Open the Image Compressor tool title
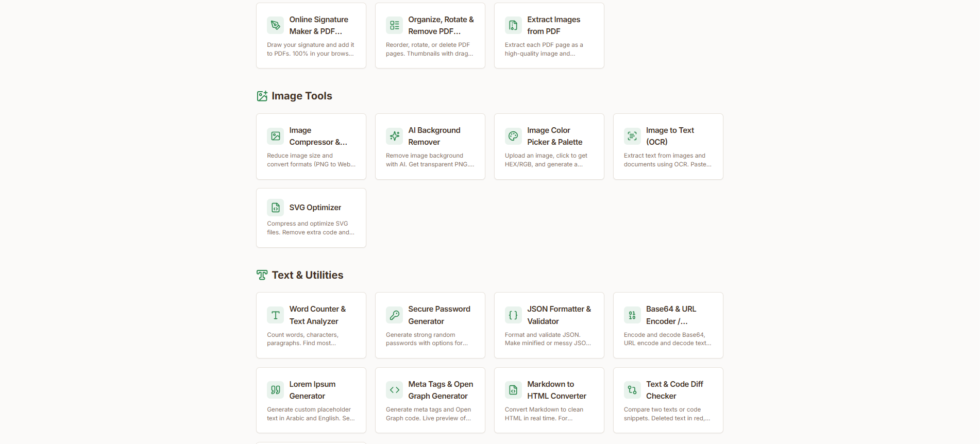The image size is (980, 444). (x=318, y=136)
